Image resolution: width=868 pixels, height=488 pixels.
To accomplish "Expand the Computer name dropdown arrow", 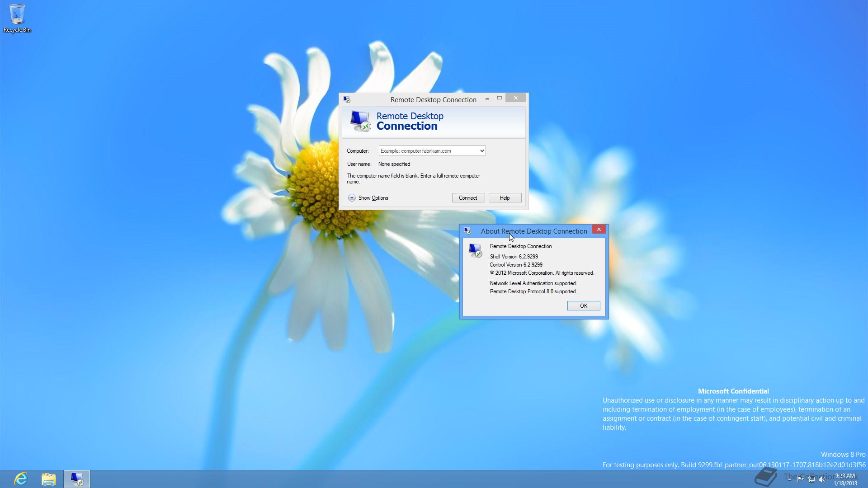I will 482,151.
